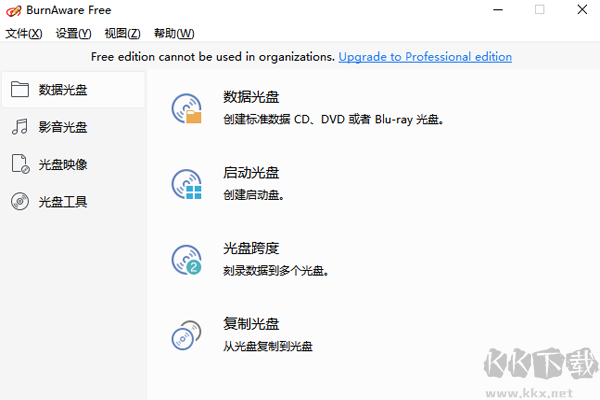Click description text 从光盘复制到光盘
The height and width of the screenshot is (400, 600).
268,346
